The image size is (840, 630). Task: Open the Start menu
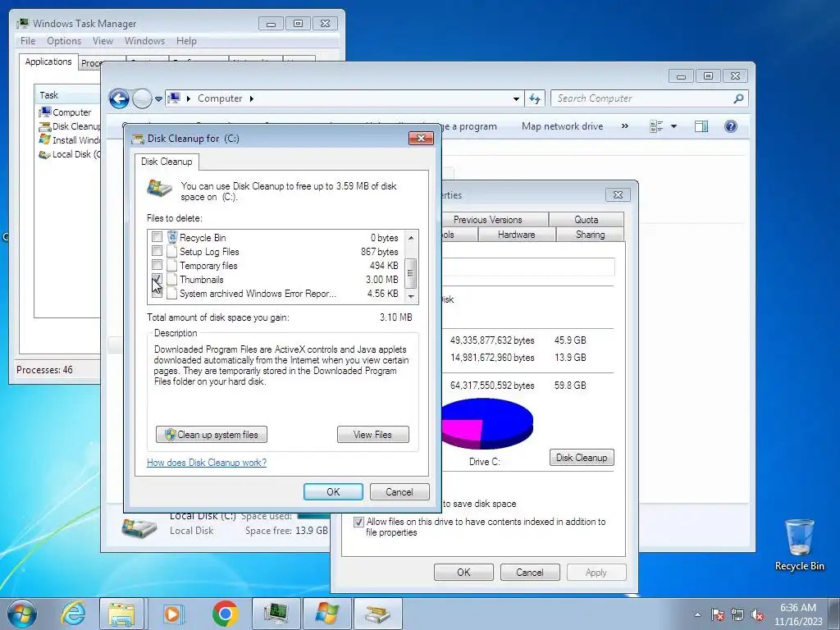pos(22,614)
